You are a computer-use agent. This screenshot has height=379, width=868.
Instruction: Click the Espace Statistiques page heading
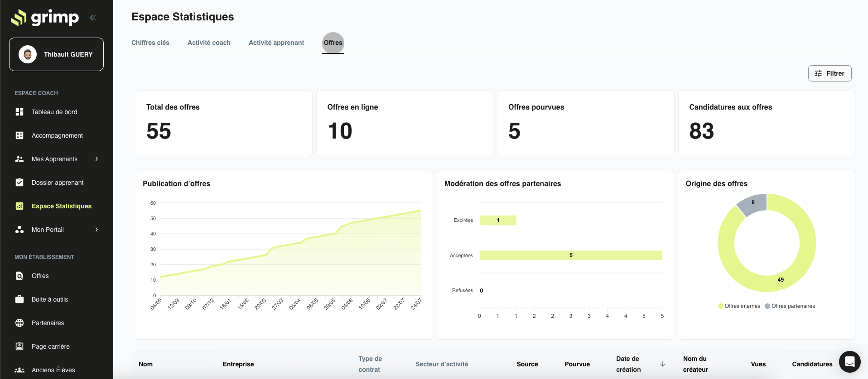[x=183, y=17]
